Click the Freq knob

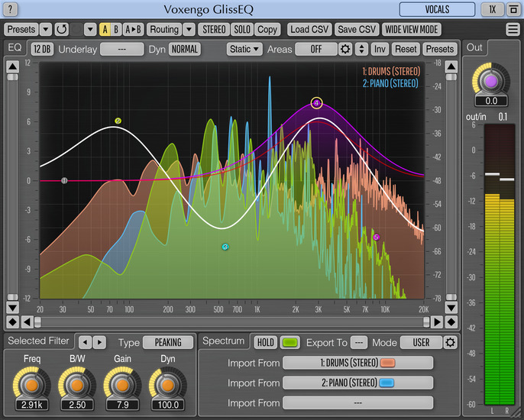(32, 385)
